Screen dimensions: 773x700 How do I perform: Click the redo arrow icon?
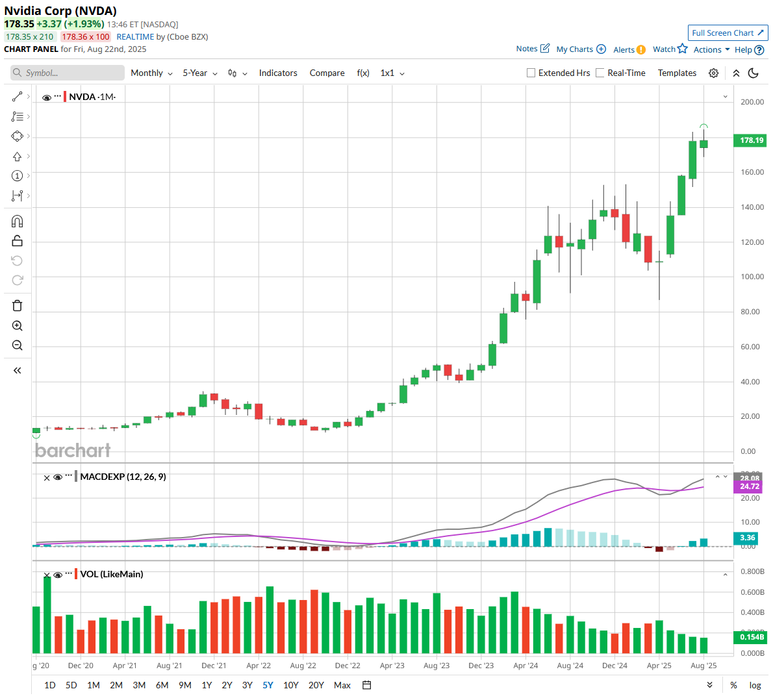tap(17, 280)
